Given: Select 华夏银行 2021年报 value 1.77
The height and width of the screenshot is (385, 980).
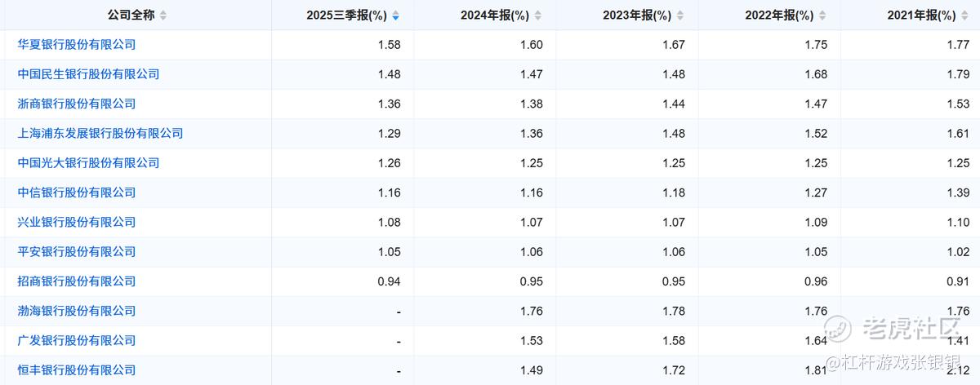Looking at the screenshot, I should point(958,45).
